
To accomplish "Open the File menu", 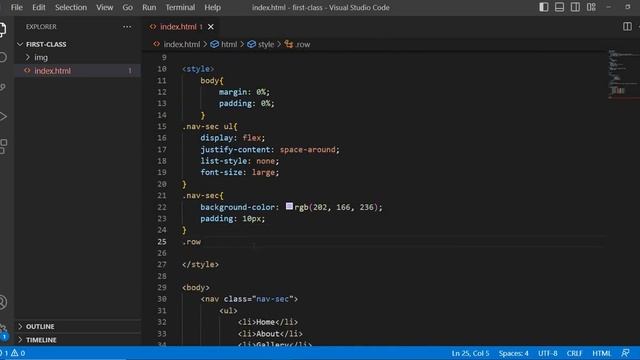I will (17, 7).
